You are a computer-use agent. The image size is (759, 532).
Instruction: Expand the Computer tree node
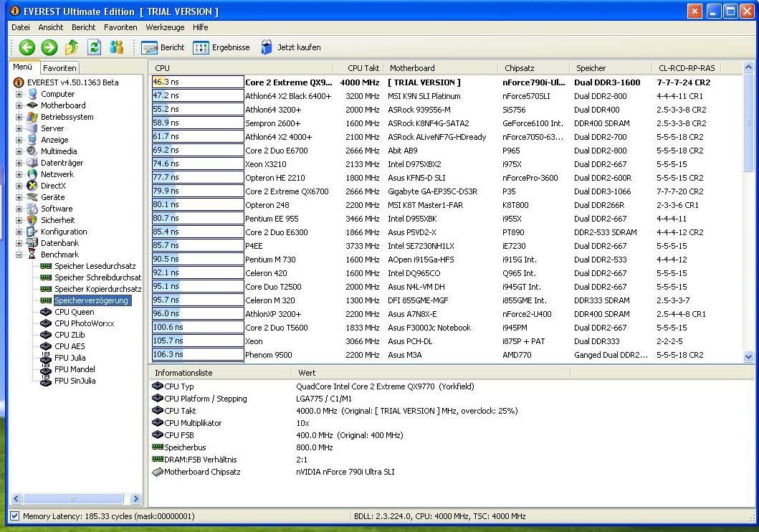[19, 94]
